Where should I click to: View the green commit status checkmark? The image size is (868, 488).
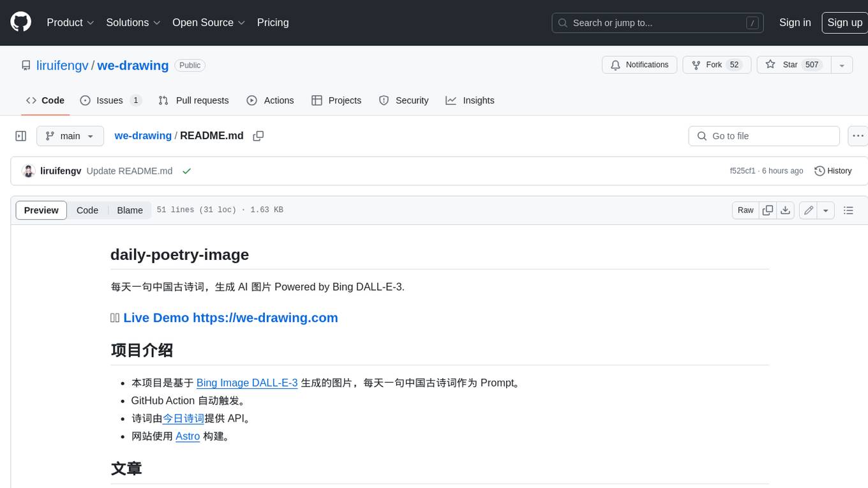(186, 171)
